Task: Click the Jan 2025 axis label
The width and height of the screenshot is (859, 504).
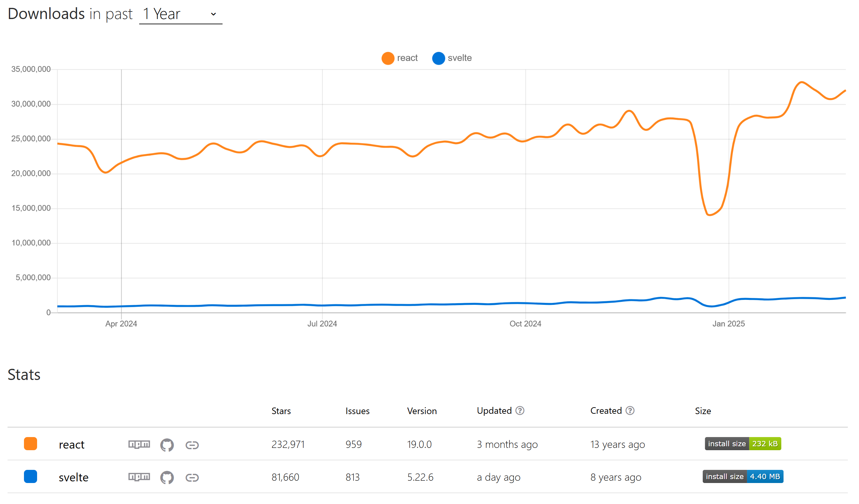Action: [x=729, y=324]
